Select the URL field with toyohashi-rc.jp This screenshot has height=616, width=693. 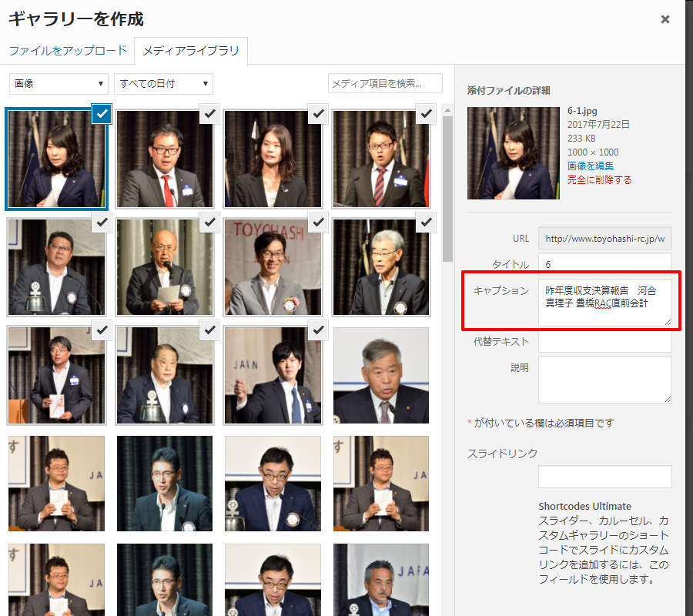(x=604, y=239)
